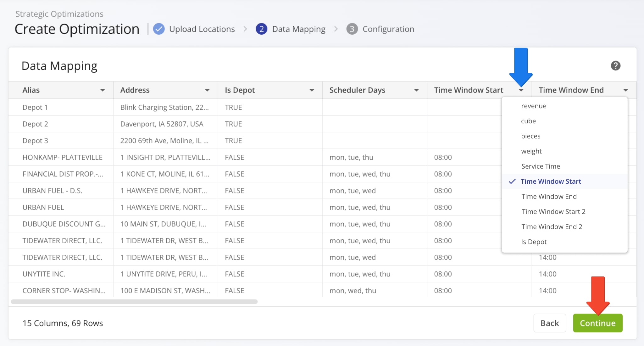Open the Scheduler Days column dropdown
Screen dimensions: 644x346
(416, 90)
